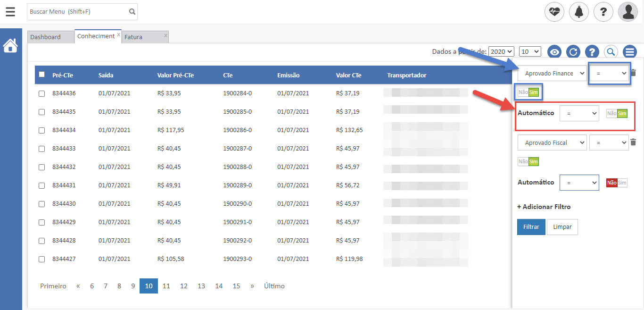Image resolution: width=644 pixels, height=310 pixels.
Task: Click the Buscar Menu search field
Action: pos(78,12)
